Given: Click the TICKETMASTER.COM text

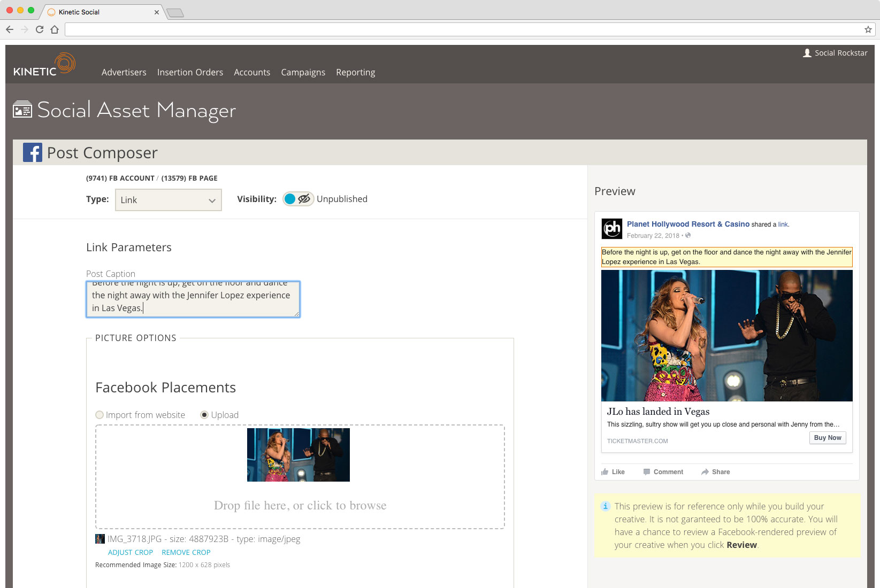Looking at the screenshot, I should point(638,441).
